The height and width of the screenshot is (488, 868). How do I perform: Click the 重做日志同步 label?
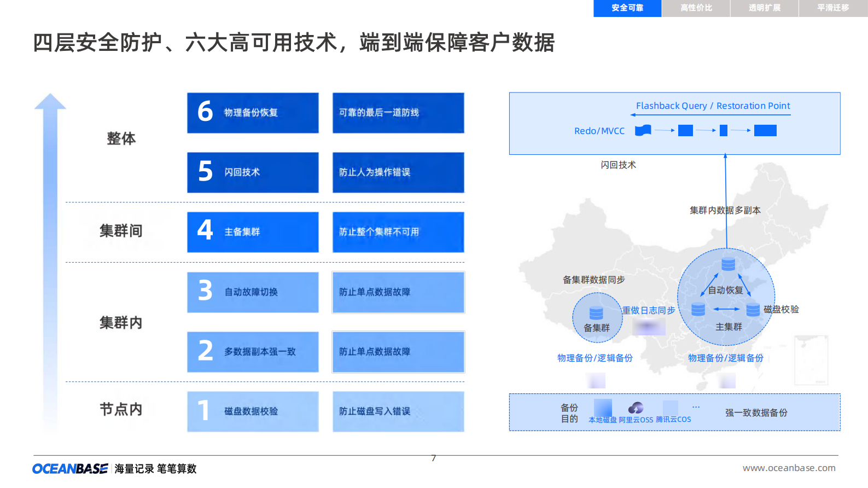649,310
